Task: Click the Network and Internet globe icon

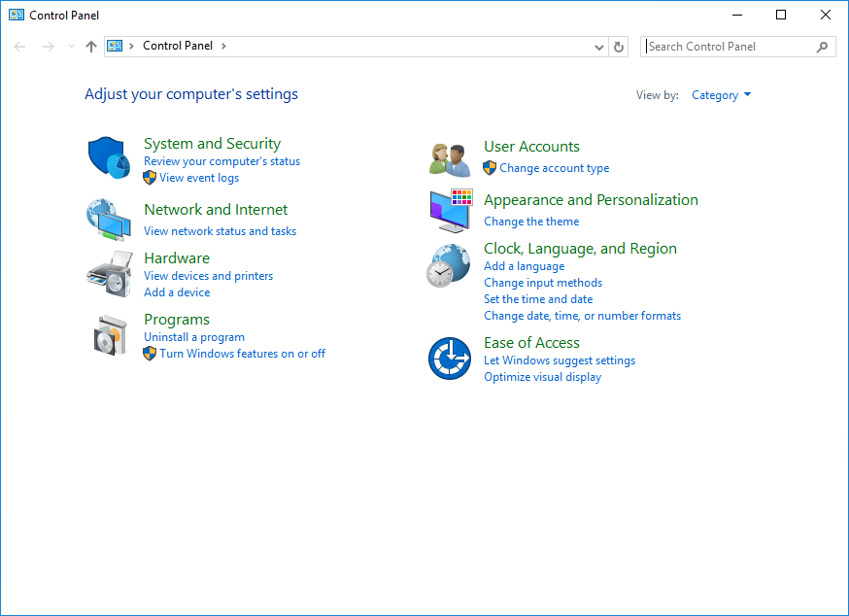Action: 108,219
